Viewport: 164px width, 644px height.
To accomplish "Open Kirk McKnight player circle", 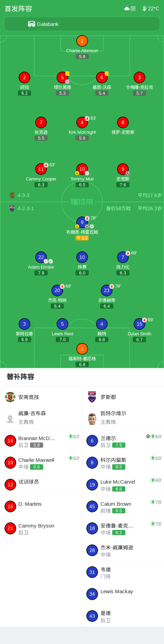I will point(82,122).
